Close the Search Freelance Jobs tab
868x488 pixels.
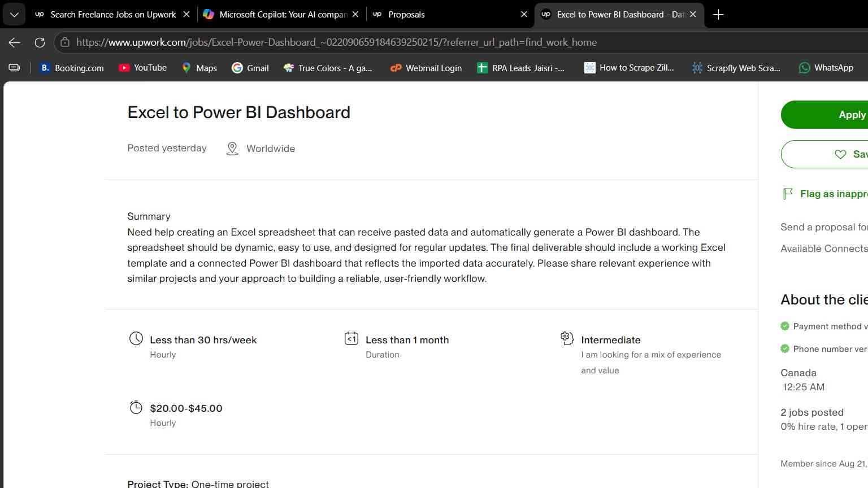[x=186, y=15]
